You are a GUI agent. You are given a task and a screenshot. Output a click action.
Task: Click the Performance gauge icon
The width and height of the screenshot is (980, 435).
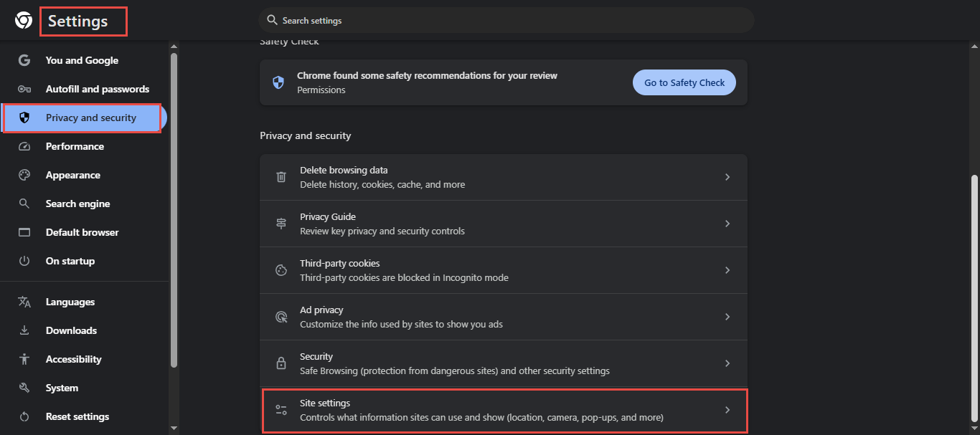click(x=24, y=146)
